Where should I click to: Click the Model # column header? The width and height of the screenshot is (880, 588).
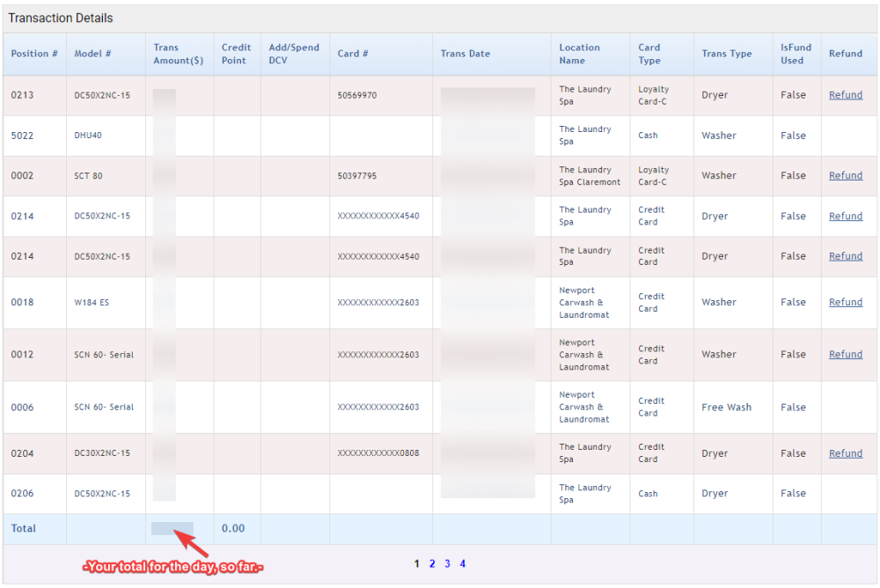pyautogui.click(x=92, y=54)
